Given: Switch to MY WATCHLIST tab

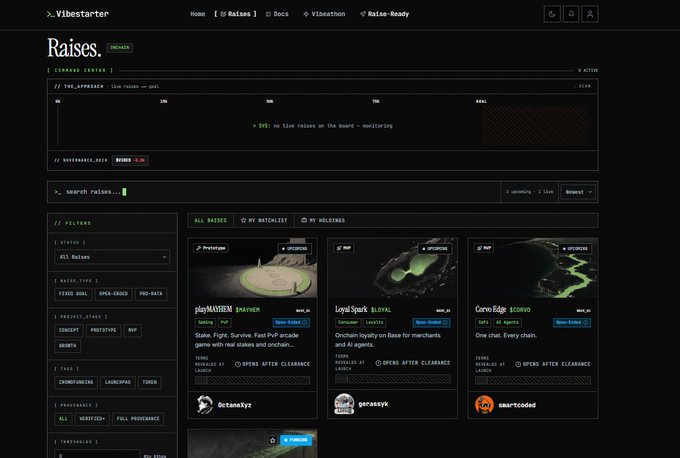Looking at the screenshot, I should [264, 220].
